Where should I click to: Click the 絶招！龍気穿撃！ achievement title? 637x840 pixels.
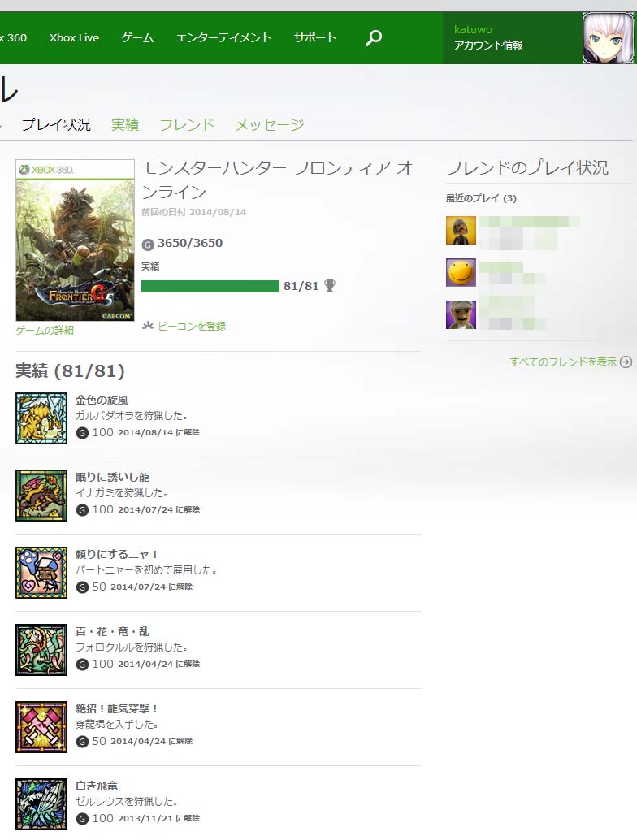117,708
